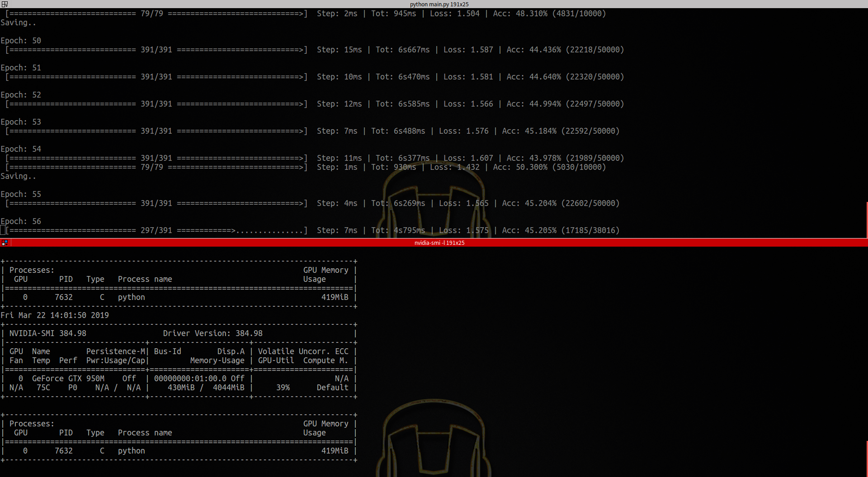Click the terminal group icon of nvidia-smi pane
Viewport: 868px width, 477px height.
(5, 243)
